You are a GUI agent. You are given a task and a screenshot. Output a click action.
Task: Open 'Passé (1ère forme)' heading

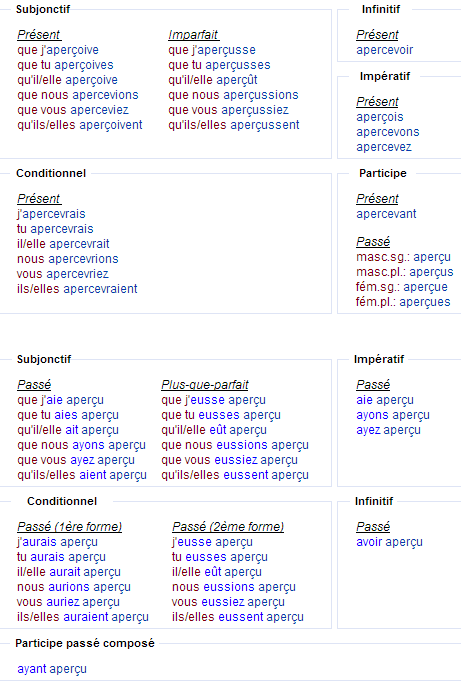coord(69,527)
